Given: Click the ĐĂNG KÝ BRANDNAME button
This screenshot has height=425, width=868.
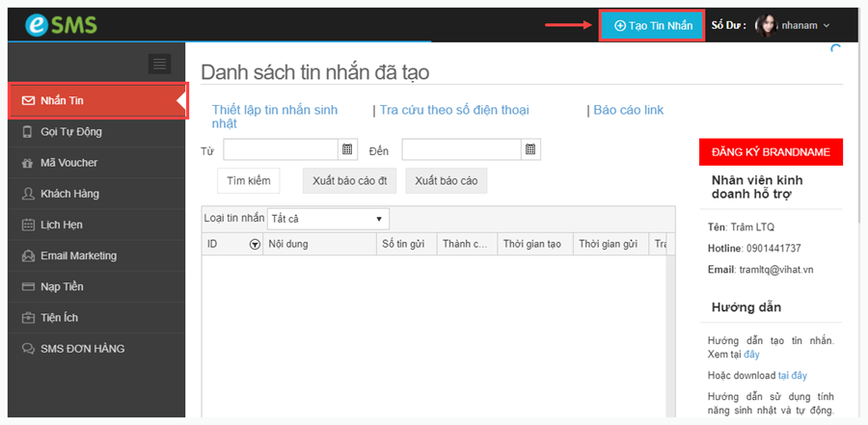Looking at the screenshot, I should coord(771,152).
